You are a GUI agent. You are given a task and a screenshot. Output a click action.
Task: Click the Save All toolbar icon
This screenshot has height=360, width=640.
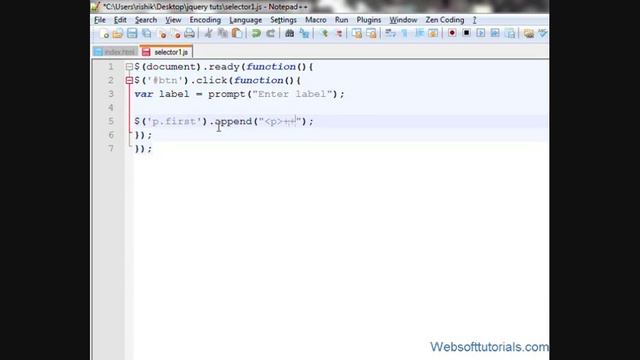[x=147, y=33]
